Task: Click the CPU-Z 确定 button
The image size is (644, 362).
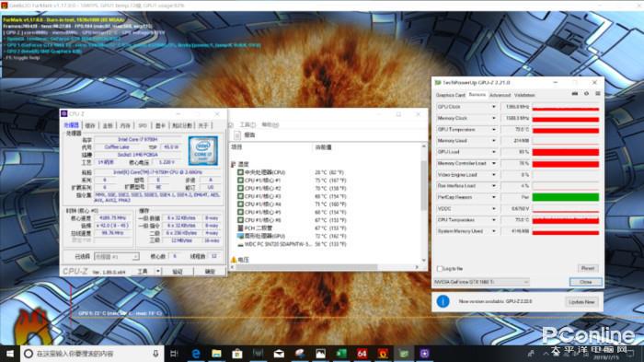Action: [x=210, y=272]
